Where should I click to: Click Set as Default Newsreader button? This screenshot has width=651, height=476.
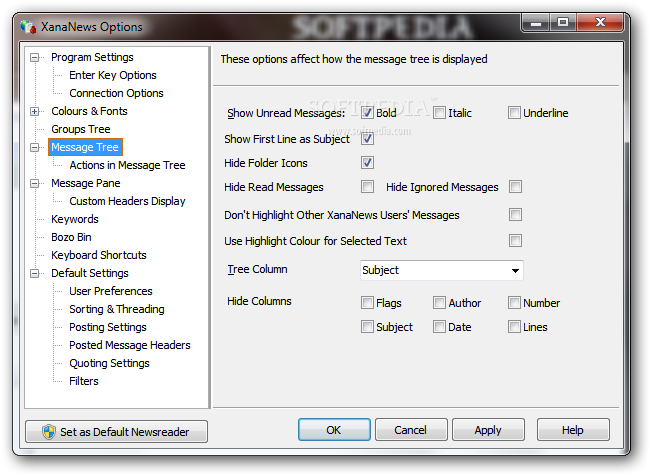pyautogui.click(x=117, y=432)
